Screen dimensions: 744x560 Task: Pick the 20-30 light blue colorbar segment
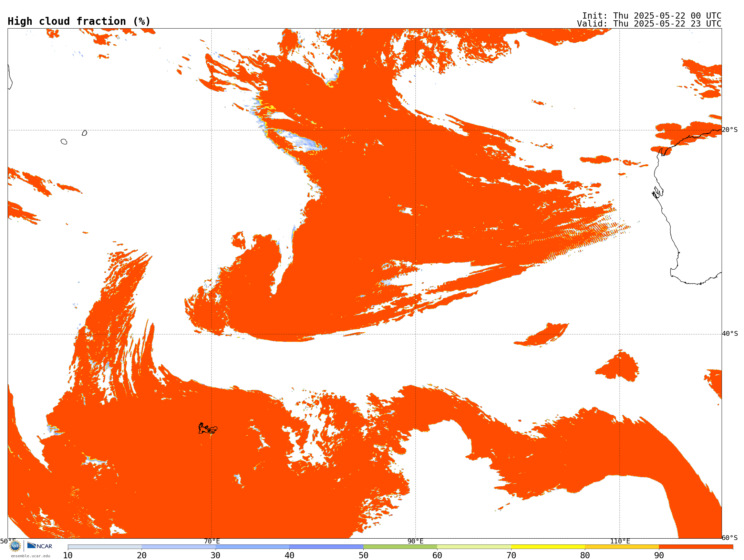tap(178, 547)
